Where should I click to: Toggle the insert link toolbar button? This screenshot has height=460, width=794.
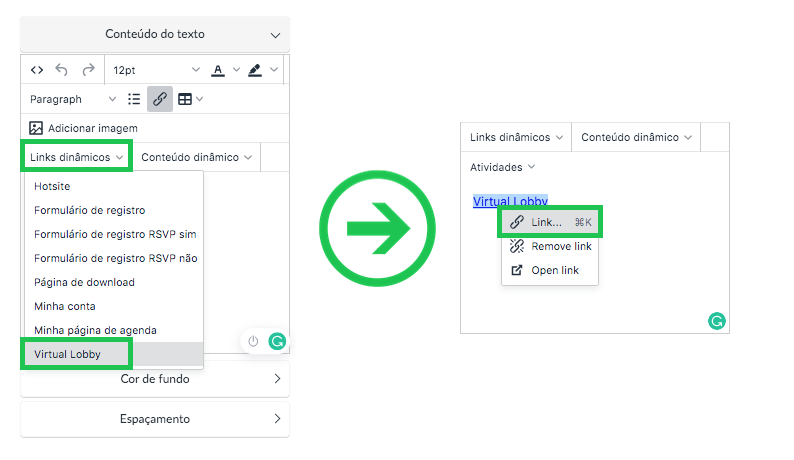pyautogui.click(x=160, y=99)
